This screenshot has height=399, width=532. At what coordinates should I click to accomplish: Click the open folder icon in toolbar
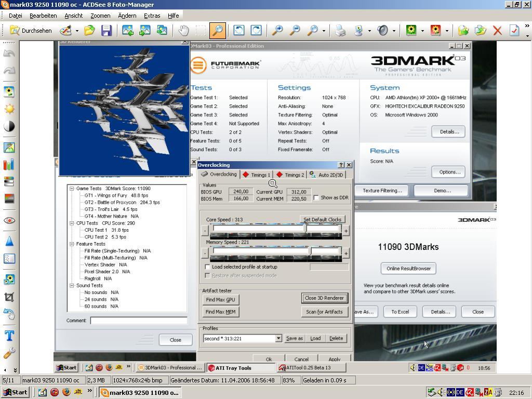[x=89, y=31]
